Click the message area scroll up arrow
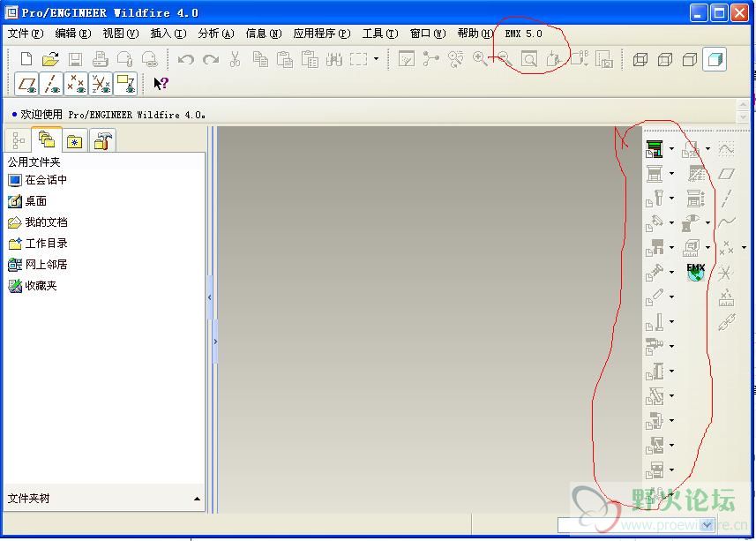The image size is (756, 541). 743,105
